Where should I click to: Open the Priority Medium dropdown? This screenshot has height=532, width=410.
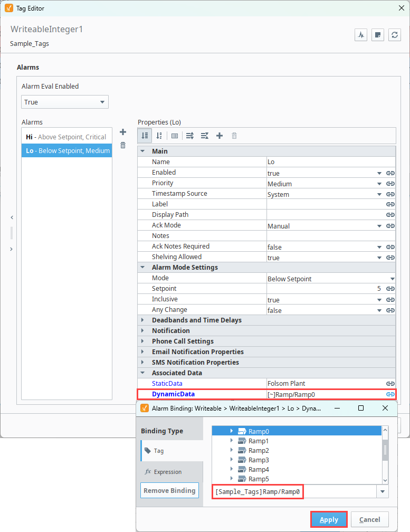(379, 184)
